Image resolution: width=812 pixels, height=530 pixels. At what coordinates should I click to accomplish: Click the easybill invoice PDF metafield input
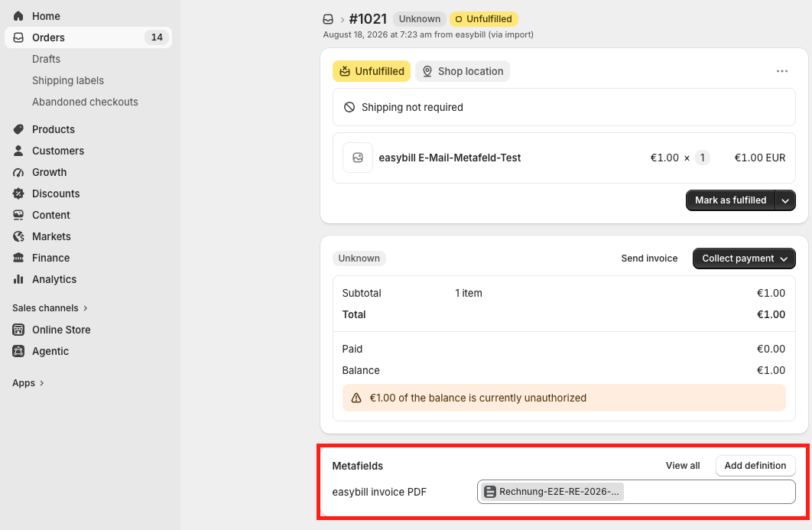click(636, 492)
